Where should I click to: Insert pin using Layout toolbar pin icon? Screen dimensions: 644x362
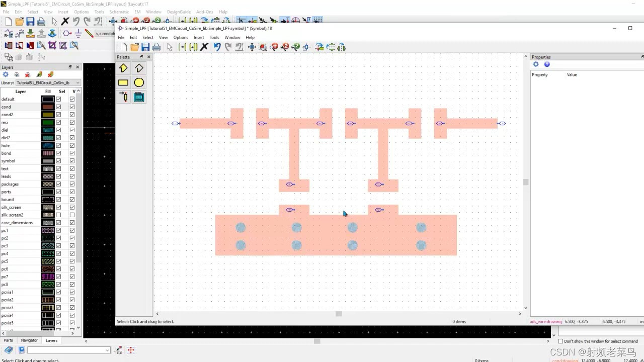(x=67, y=33)
